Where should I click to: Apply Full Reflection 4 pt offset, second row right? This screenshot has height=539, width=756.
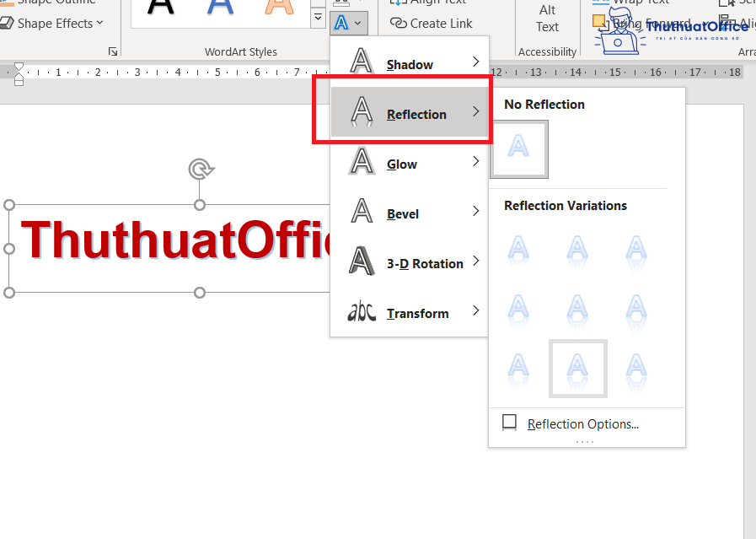pos(636,310)
